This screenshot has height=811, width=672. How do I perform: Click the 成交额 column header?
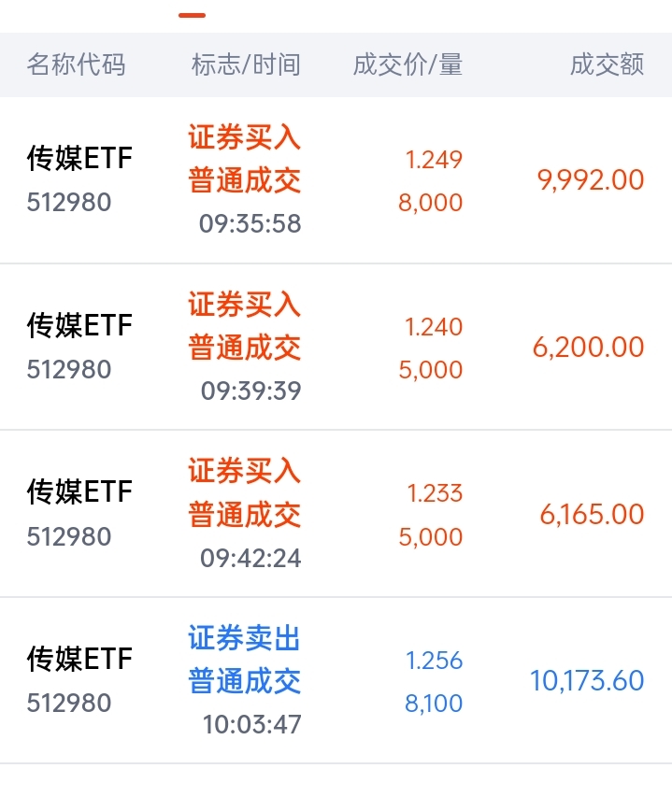pos(607,64)
